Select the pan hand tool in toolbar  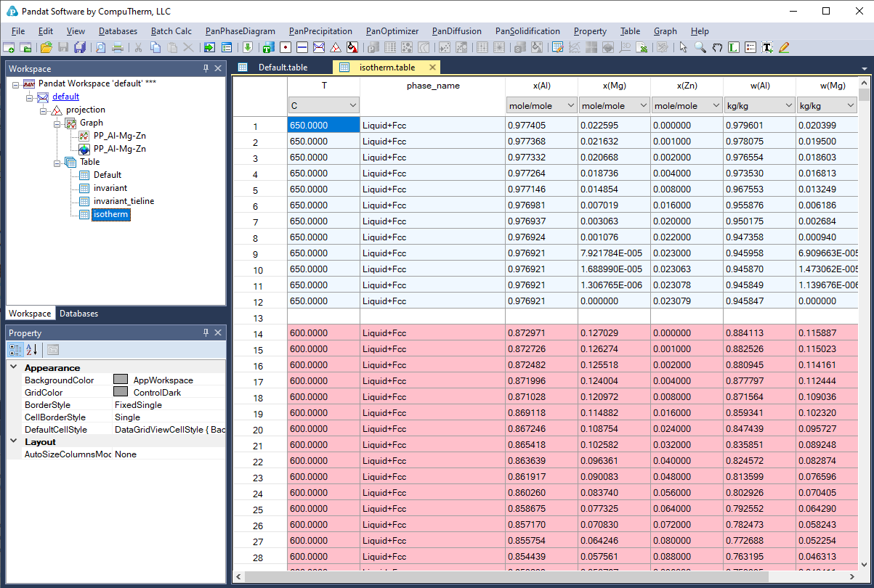click(x=717, y=48)
